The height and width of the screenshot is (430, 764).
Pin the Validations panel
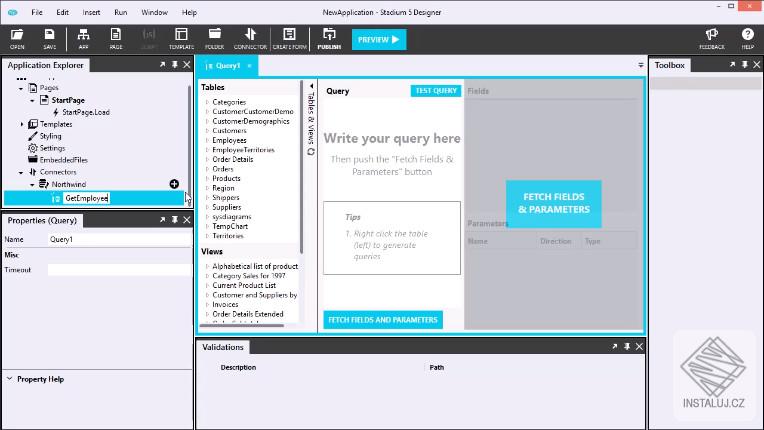pos(627,346)
